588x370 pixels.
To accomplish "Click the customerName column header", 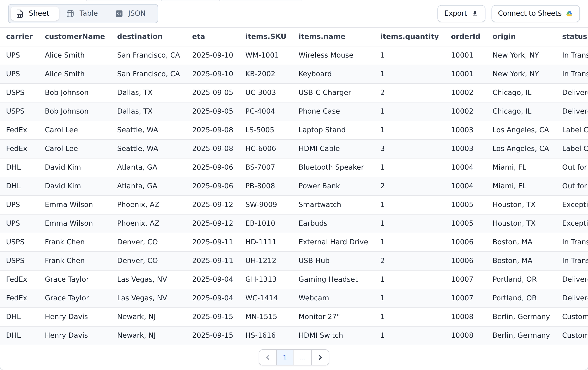I will point(75,37).
